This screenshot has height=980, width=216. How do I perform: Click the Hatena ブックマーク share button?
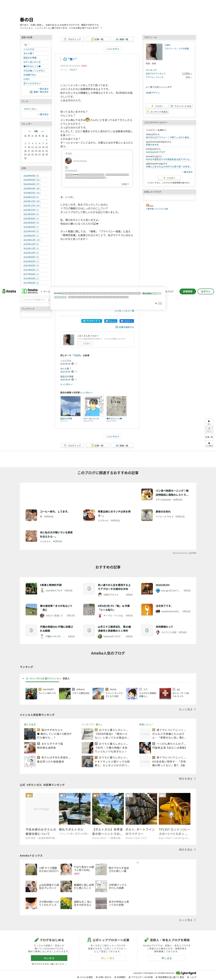[x=92, y=321]
